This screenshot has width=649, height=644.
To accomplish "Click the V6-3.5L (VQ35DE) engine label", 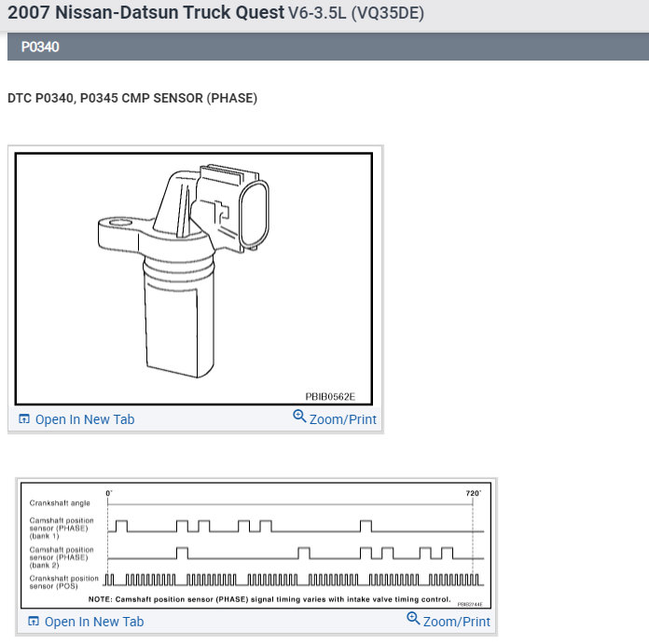I will pyautogui.click(x=356, y=13).
